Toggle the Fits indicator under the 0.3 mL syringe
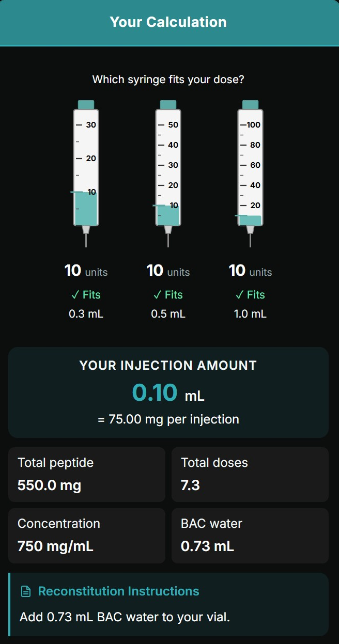339x644 pixels. point(85,294)
